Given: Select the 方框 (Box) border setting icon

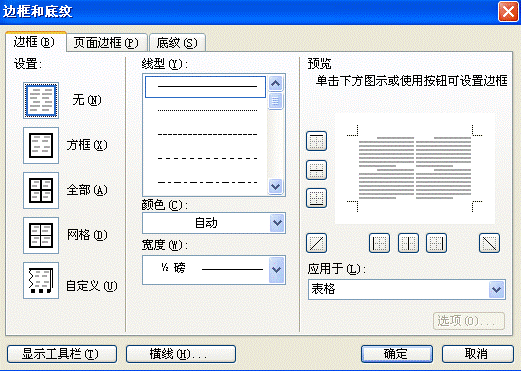Looking at the screenshot, I should coord(41,145).
